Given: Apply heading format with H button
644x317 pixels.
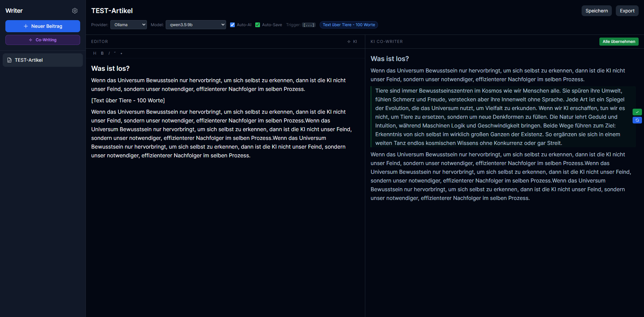Looking at the screenshot, I should point(95,53).
